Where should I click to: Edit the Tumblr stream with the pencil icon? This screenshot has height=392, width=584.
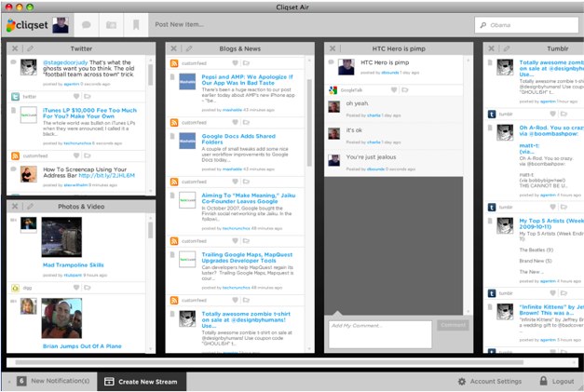point(507,48)
